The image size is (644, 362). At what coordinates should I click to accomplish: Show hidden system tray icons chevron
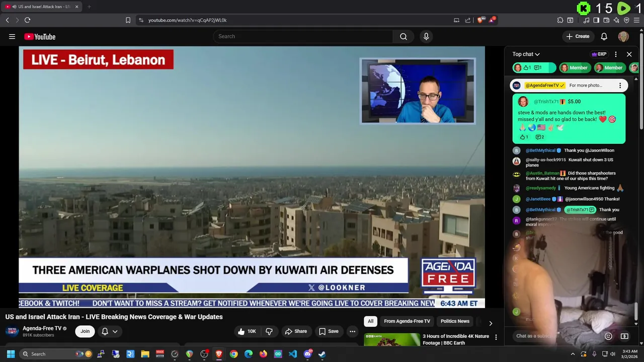[573, 354]
